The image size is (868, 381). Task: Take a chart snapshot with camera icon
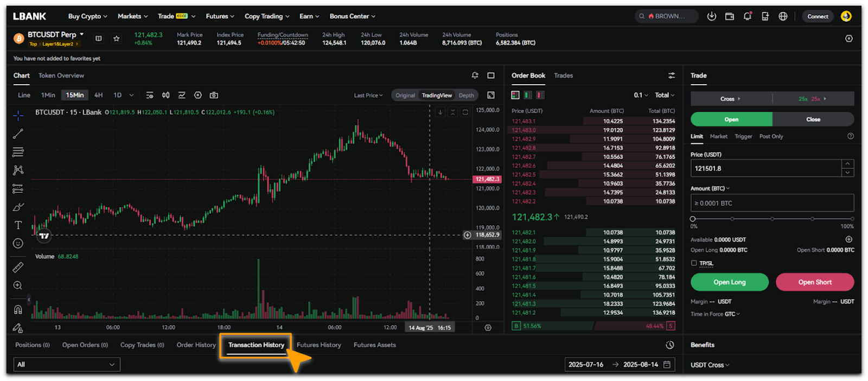coord(214,95)
